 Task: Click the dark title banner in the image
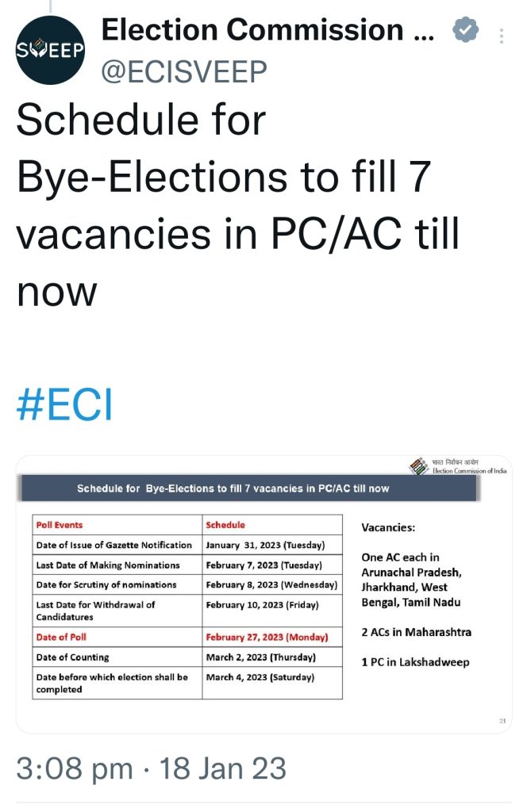coord(248,488)
